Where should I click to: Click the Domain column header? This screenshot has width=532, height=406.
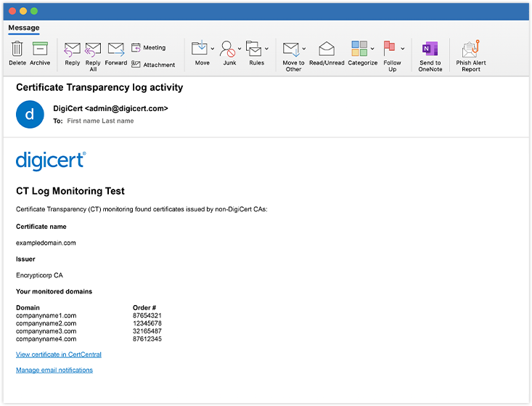tap(28, 308)
